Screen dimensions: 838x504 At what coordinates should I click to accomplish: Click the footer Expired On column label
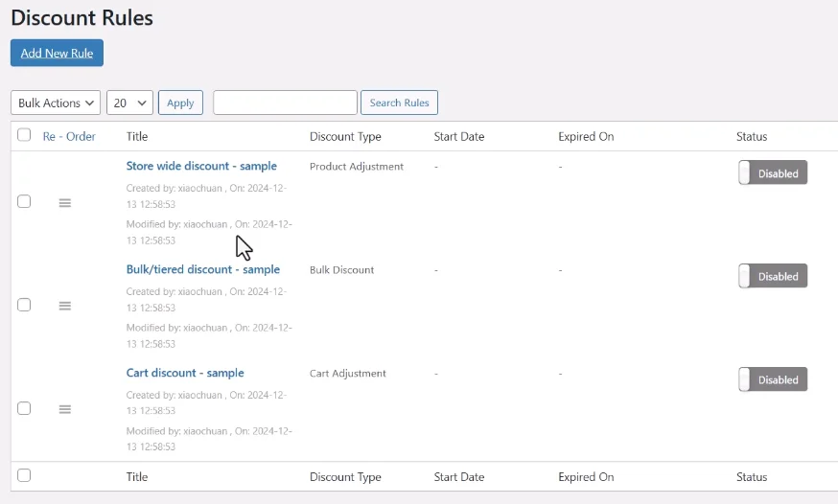pos(586,477)
